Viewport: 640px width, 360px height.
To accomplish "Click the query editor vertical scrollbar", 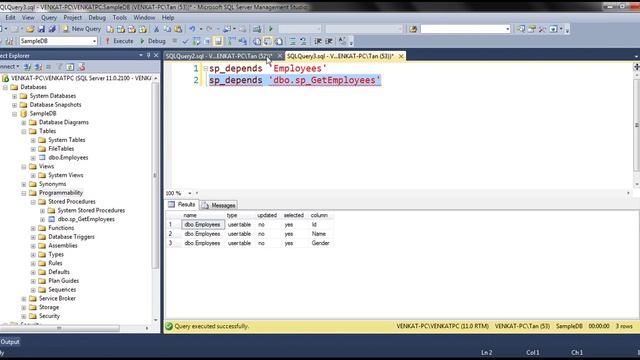I will 636,124.
